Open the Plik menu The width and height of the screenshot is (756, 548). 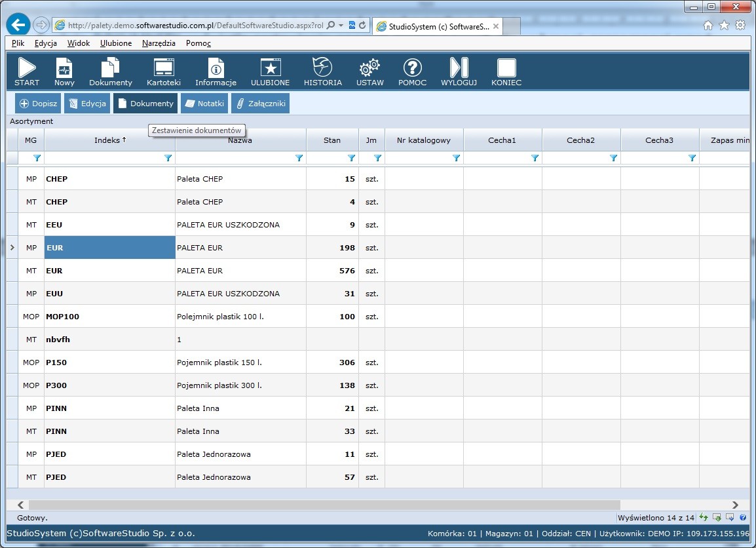point(18,43)
